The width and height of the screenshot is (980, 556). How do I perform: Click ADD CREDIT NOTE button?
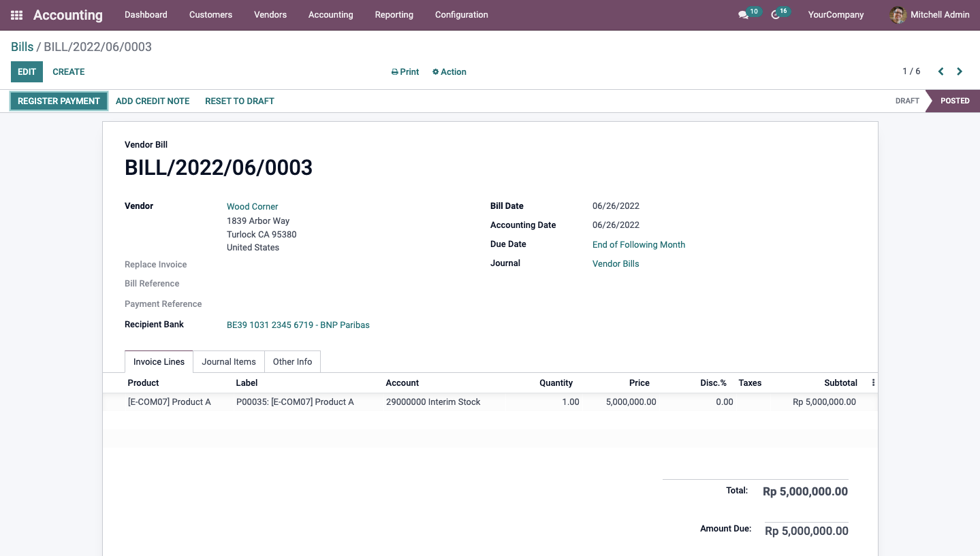[x=153, y=101]
